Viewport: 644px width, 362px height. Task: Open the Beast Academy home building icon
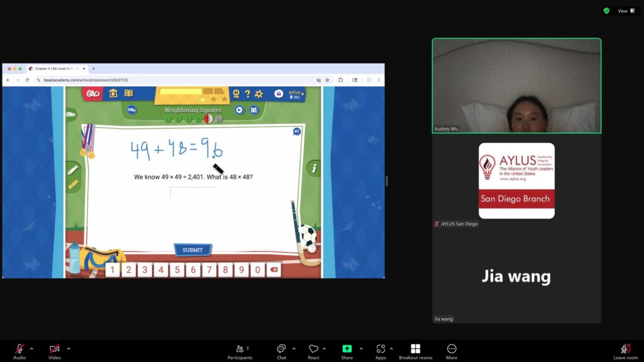coord(113,93)
